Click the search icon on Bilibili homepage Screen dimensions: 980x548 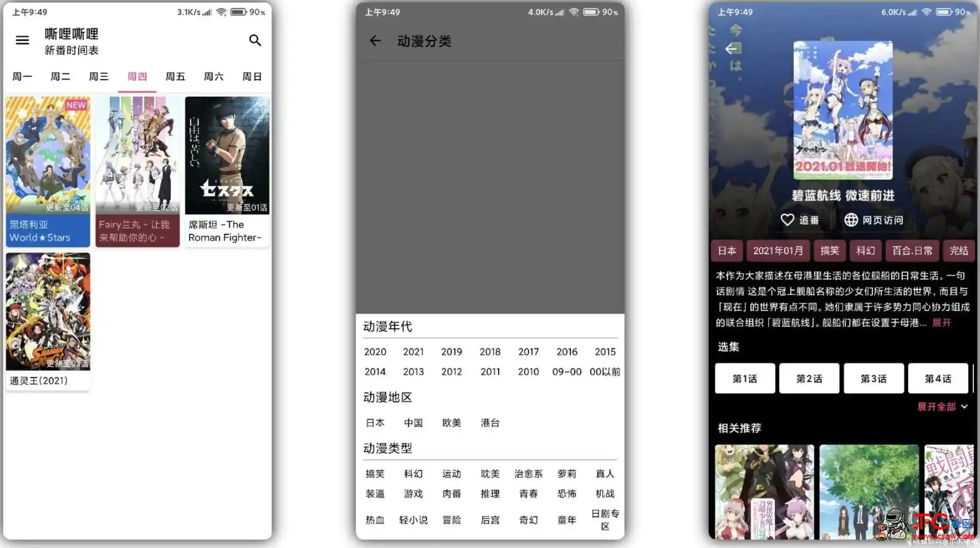tap(254, 40)
